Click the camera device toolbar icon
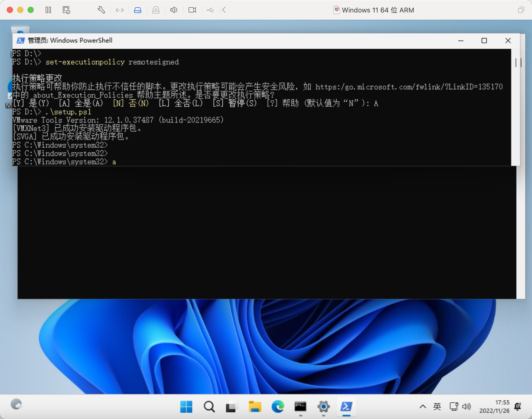 (192, 10)
